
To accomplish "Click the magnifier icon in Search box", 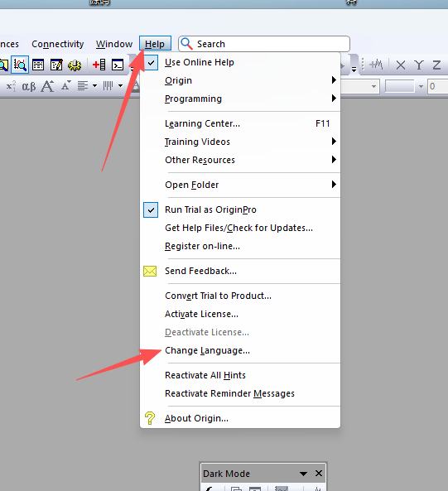I will click(x=187, y=44).
